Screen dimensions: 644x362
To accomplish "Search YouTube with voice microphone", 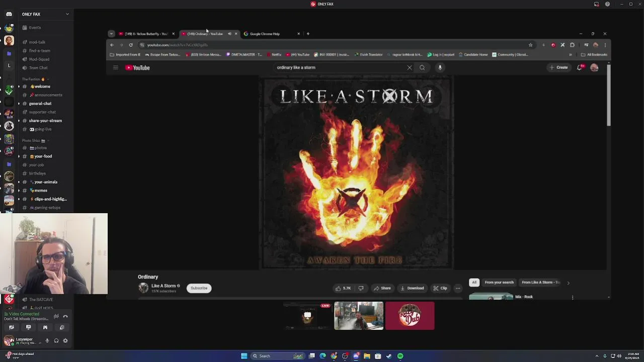I will tap(440, 67).
